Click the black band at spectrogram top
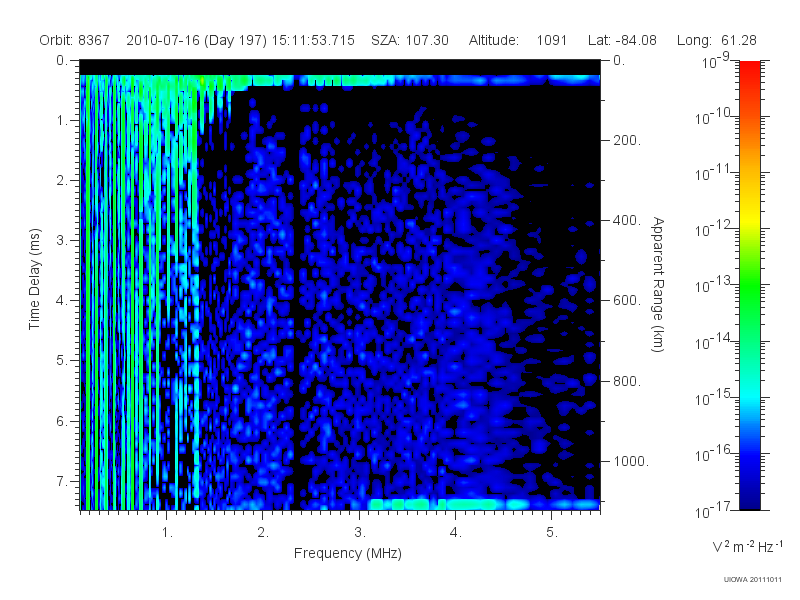The image size is (800, 600). coord(340,67)
